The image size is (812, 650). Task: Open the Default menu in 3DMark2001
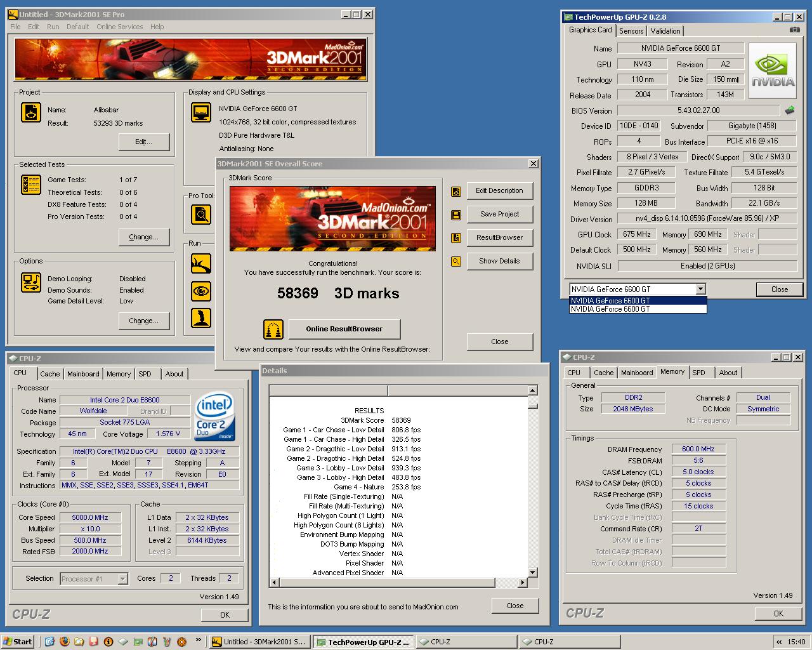[77, 27]
